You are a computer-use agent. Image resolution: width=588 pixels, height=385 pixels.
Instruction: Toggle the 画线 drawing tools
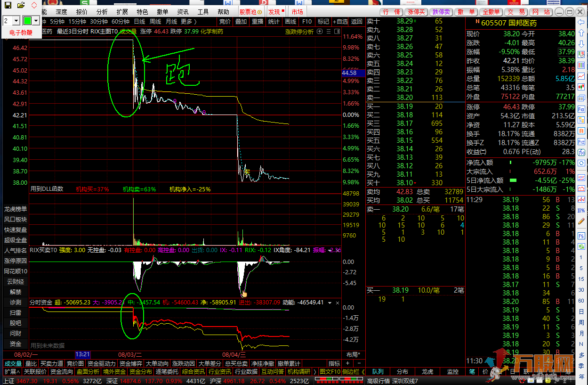(290, 22)
